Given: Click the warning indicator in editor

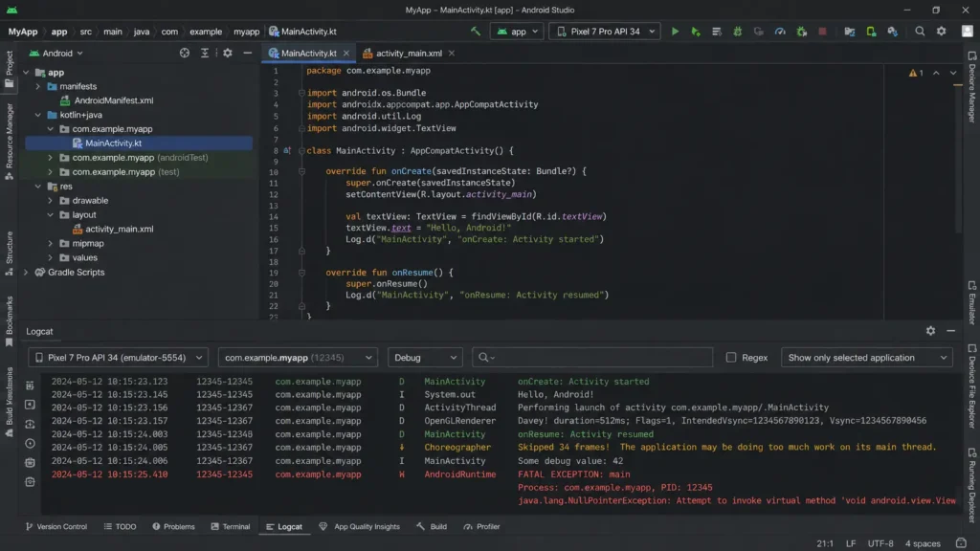Looking at the screenshot, I should pyautogui.click(x=916, y=73).
